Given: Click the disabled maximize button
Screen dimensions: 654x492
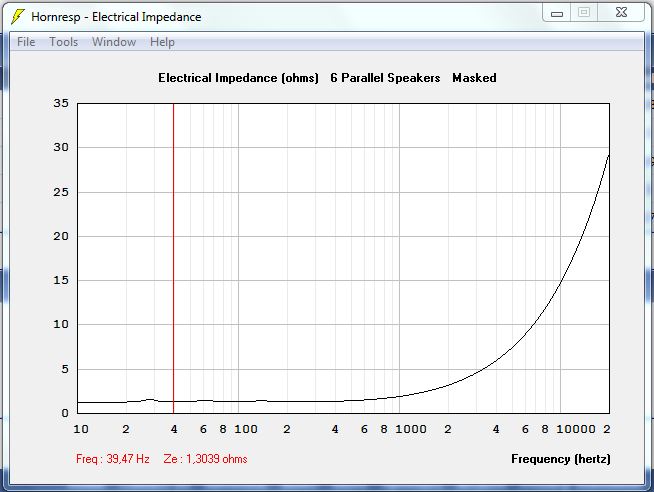Looking at the screenshot, I should [584, 13].
